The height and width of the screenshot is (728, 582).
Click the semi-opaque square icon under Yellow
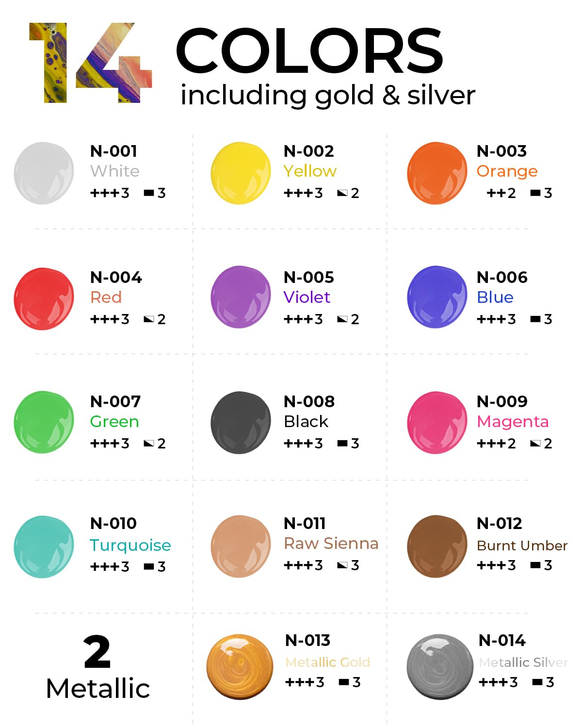(x=342, y=193)
